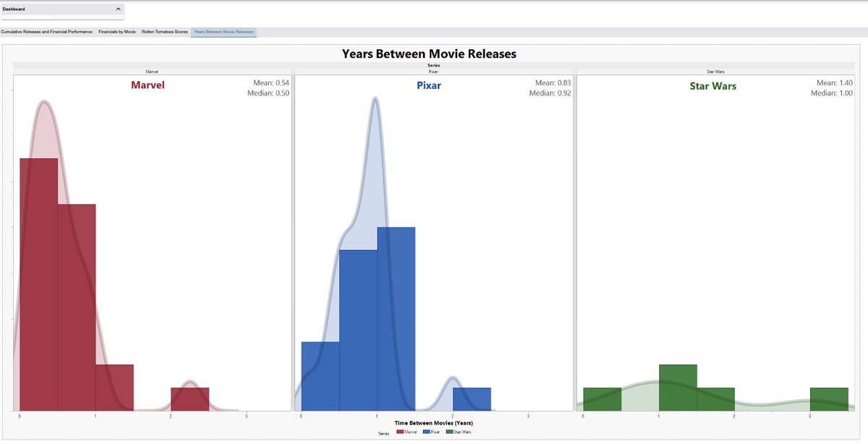Select the tallest Pixar bar (1–1.5 years)

(x=396, y=319)
